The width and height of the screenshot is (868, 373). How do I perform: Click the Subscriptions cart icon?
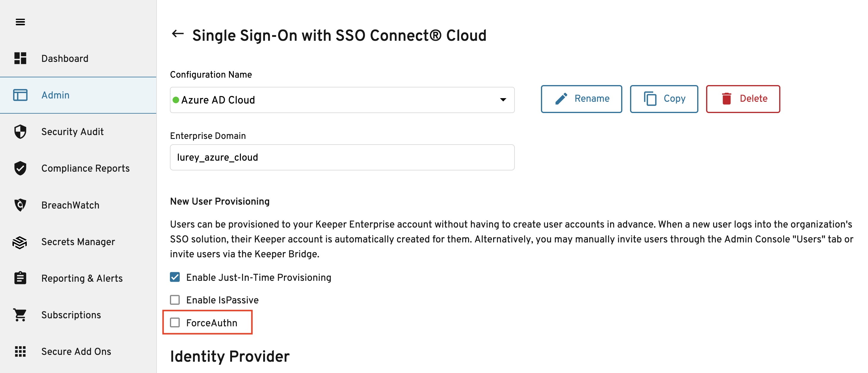[20, 315]
